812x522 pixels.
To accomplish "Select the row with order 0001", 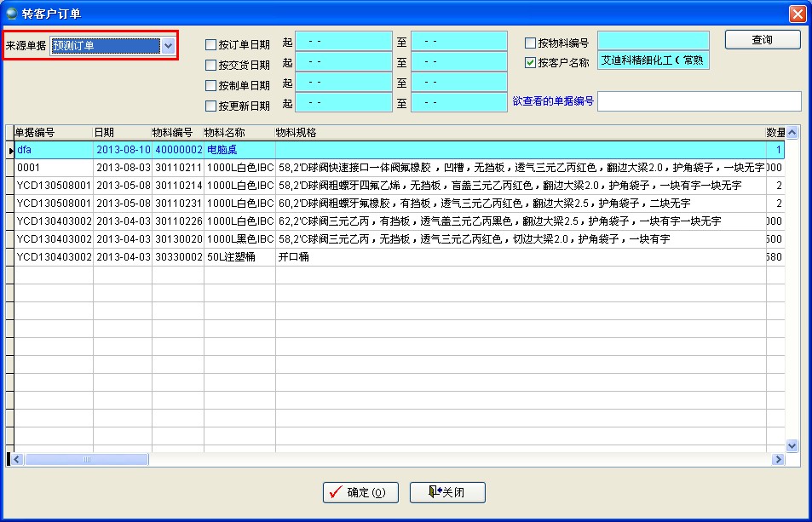I will tap(53, 168).
